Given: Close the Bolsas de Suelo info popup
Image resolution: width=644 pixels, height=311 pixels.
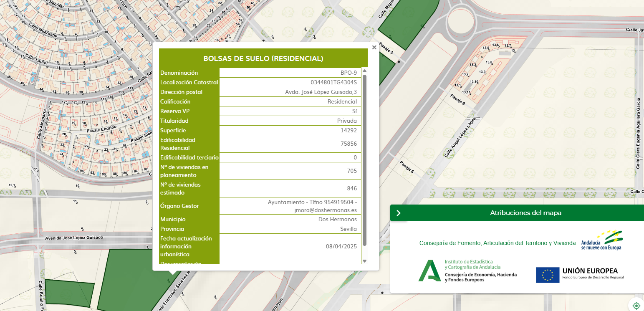Looking at the screenshot, I should (x=374, y=48).
